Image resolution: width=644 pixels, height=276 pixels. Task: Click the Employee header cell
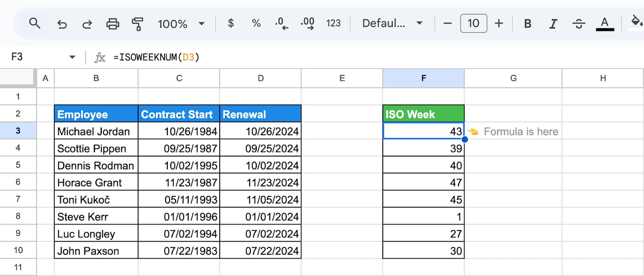tap(96, 114)
